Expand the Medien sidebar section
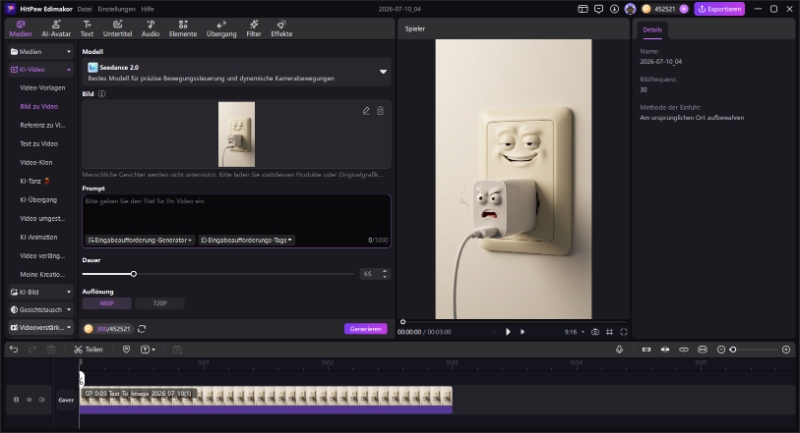The image size is (800, 433). (x=40, y=52)
